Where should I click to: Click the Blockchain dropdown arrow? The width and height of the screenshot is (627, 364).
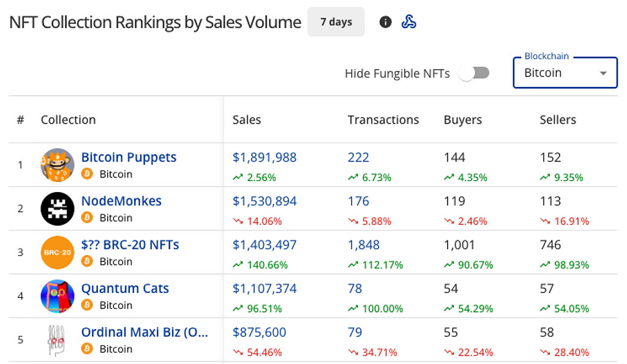coord(603,73)
